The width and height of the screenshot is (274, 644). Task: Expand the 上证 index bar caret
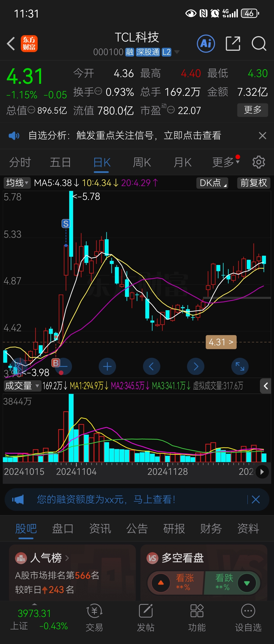pyautogui.click(x=34, y=605)
